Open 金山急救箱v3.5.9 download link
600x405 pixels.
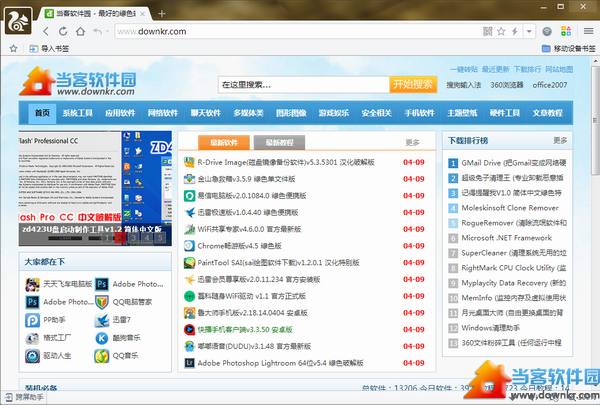(246, 179)
